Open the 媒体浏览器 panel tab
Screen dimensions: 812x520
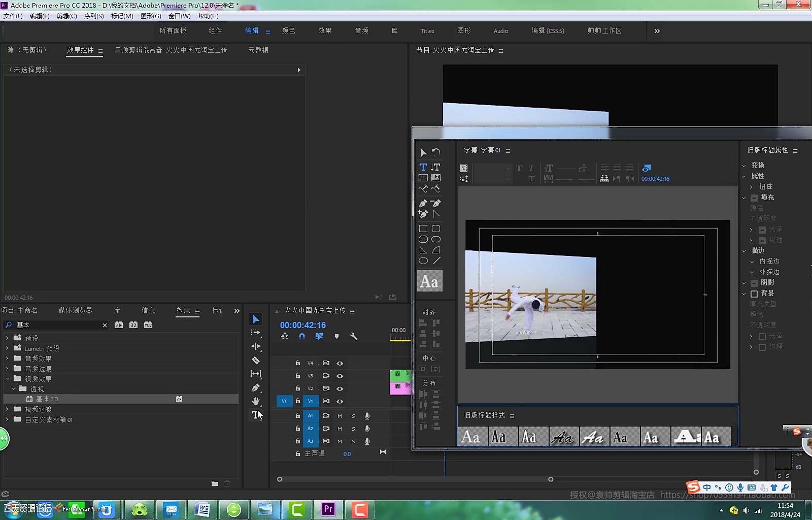(x=75, y=310)
